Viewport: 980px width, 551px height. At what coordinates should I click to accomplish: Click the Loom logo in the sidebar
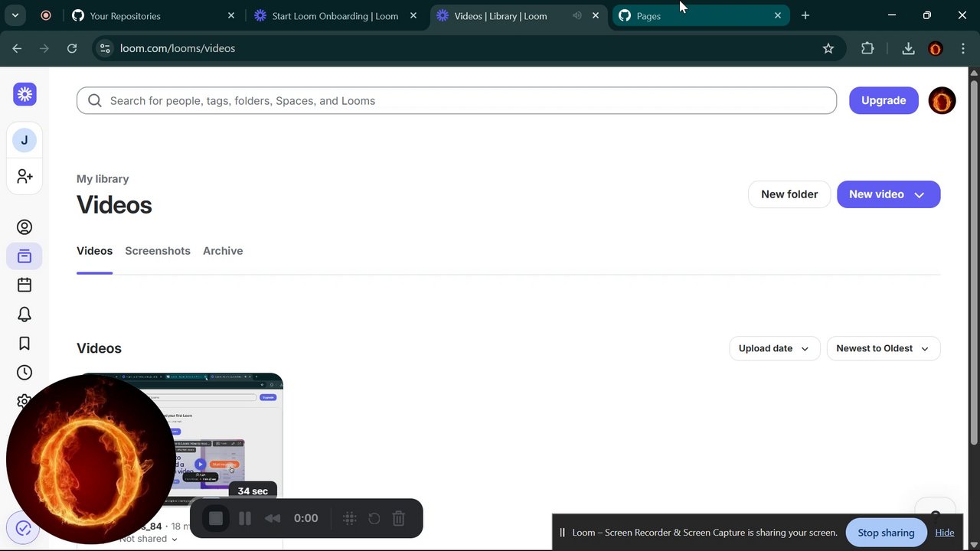[24, 94]
